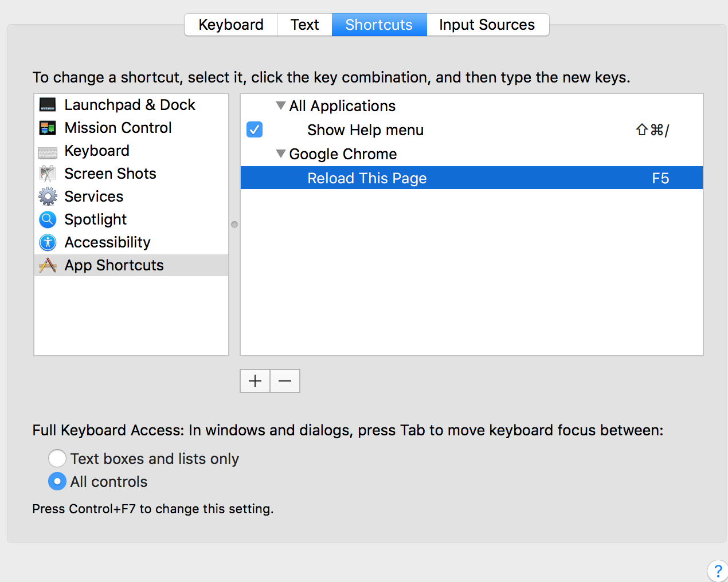Choose the All controls radio button
Screen dimensions: 728x582
57,481
